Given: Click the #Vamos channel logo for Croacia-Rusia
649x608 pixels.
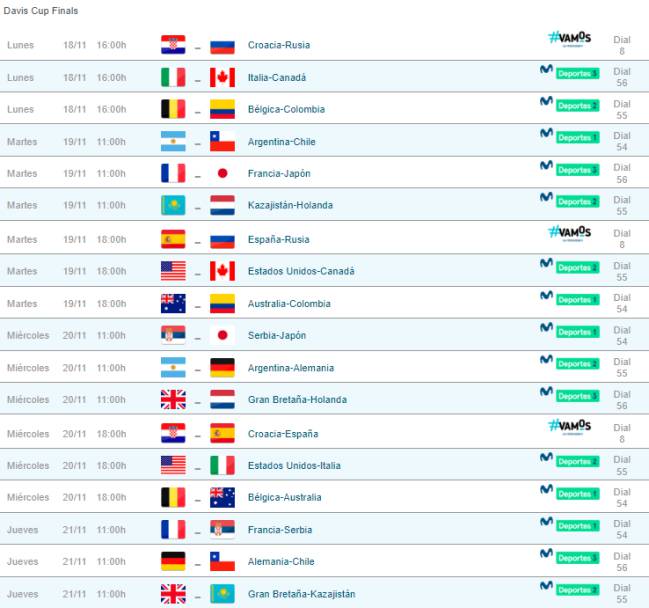Looking at the screenshot, I should (570, 39).
